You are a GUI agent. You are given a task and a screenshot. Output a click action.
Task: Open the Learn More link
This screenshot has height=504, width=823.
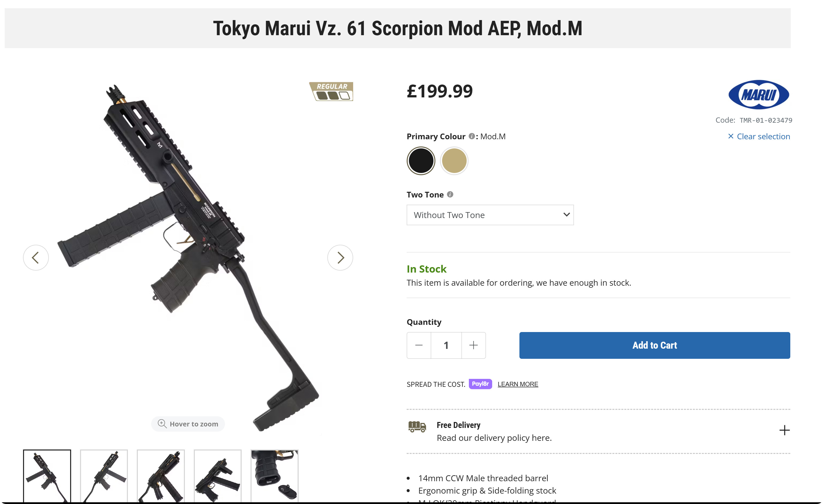[517, 384]
